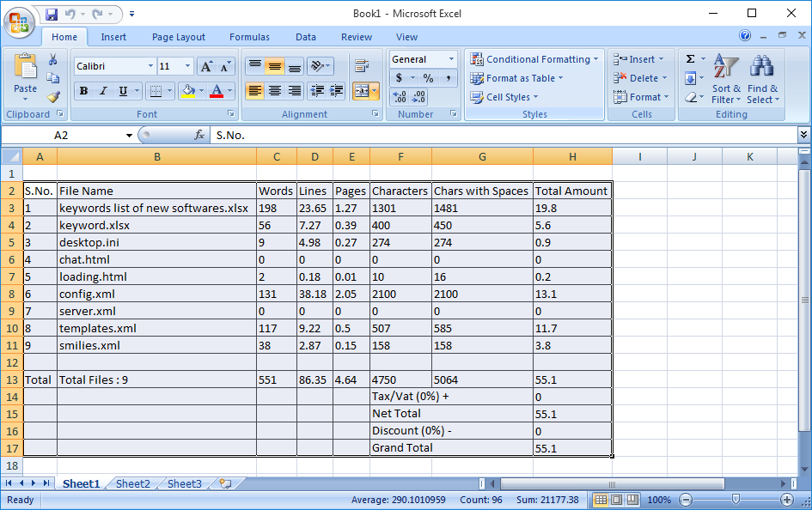Open the Calibri font name dropdown
The image size is (812, 510).
pos(150,66)
